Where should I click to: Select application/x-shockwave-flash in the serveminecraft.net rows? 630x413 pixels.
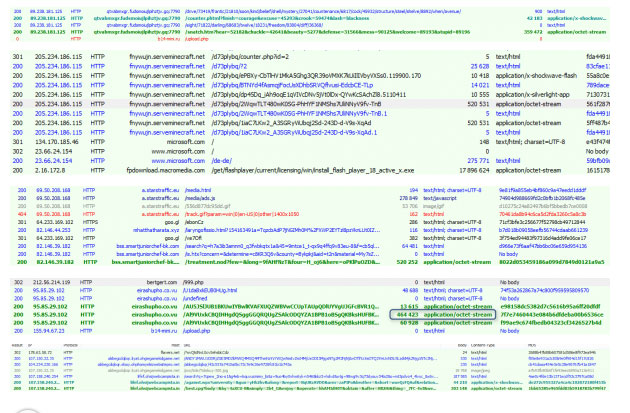[x=536, y=76]
